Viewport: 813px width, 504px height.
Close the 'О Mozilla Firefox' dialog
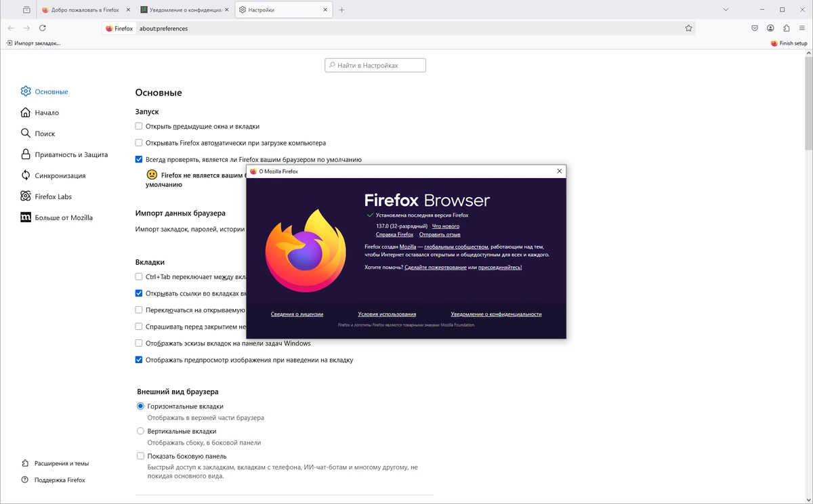click(x=559, y=171)
